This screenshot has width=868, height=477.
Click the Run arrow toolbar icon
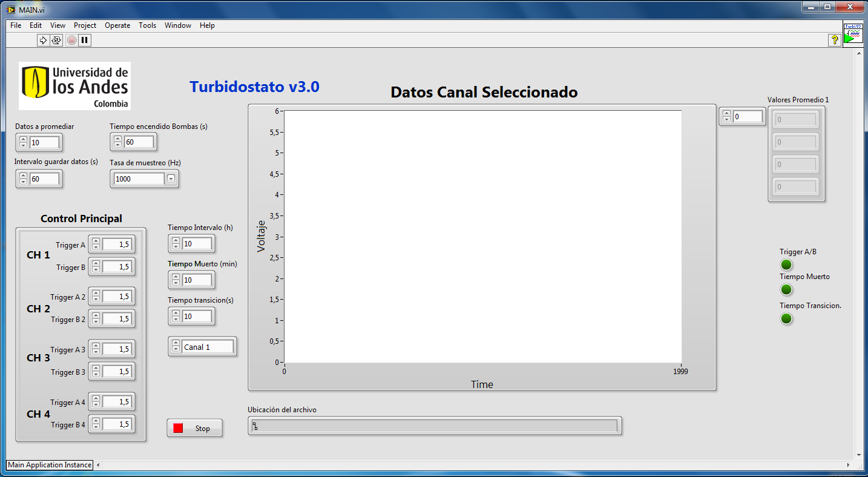43,41
